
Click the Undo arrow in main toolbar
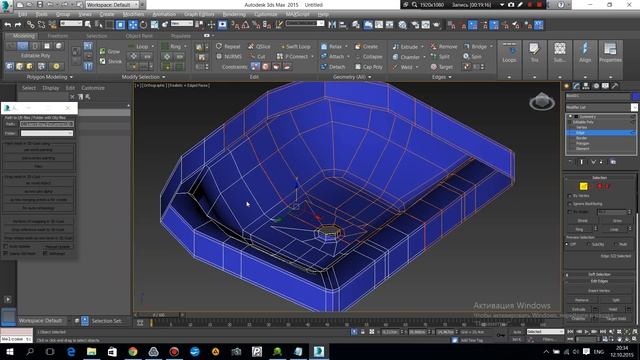tap(8, 25)
